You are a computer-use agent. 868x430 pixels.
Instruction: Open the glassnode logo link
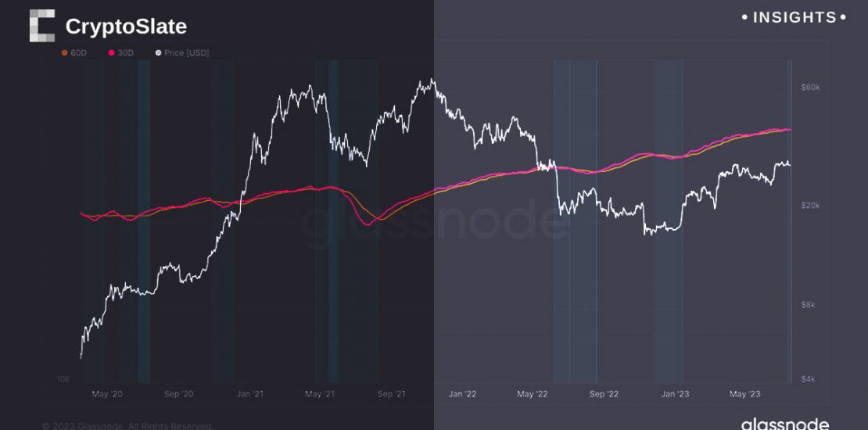784,423
